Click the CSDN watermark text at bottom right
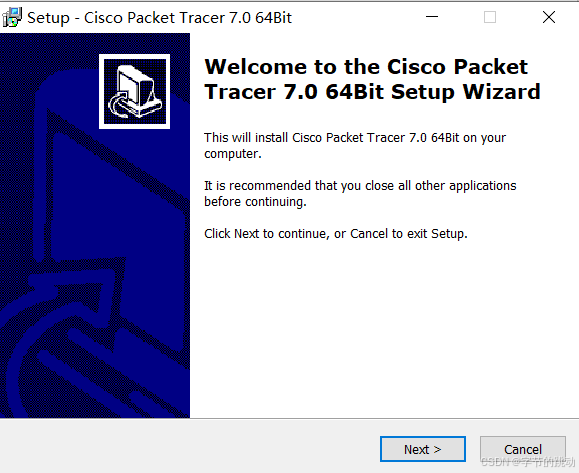This screenshot has width=579, height=473. tap(528, 462)
